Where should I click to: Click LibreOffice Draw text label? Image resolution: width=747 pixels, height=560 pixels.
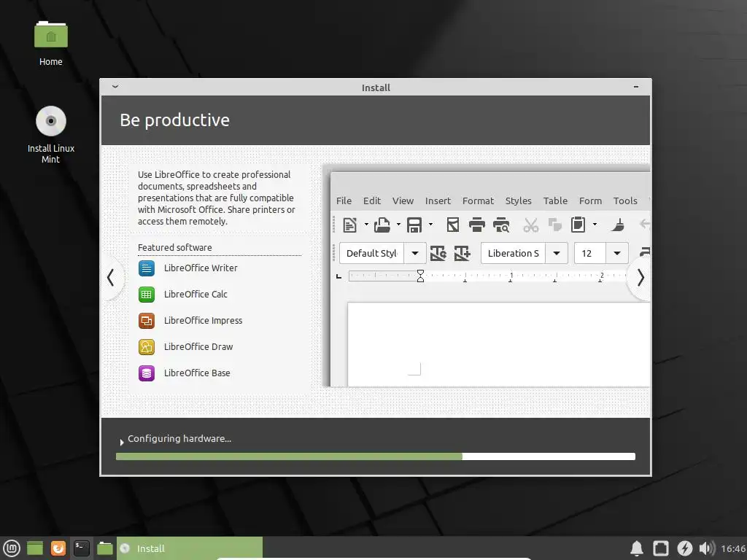tap(198, 346)
